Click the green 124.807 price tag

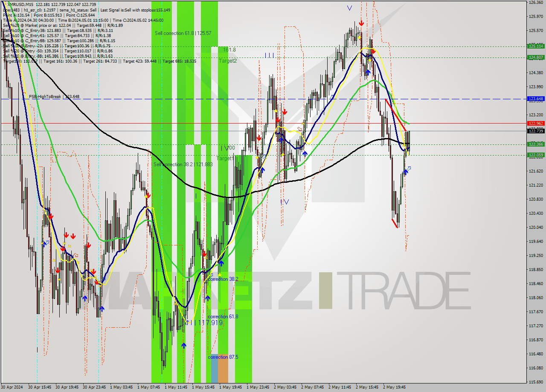536,57
